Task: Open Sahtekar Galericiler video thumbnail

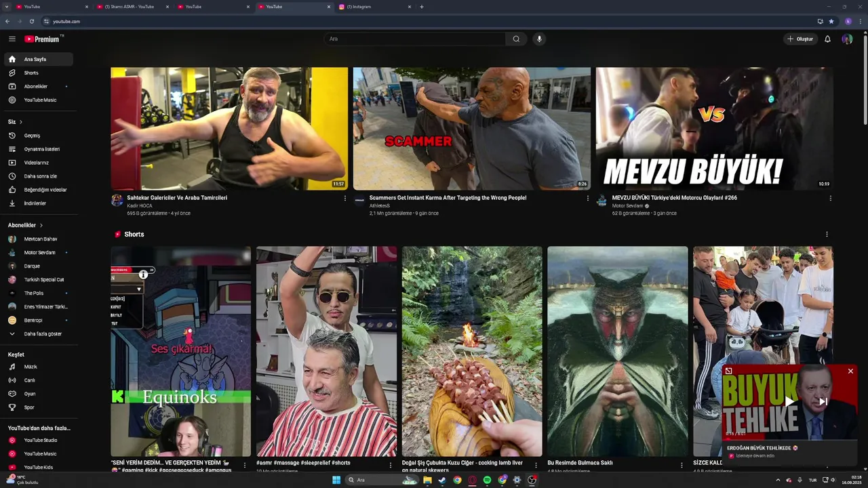Action: coord(229,128)
